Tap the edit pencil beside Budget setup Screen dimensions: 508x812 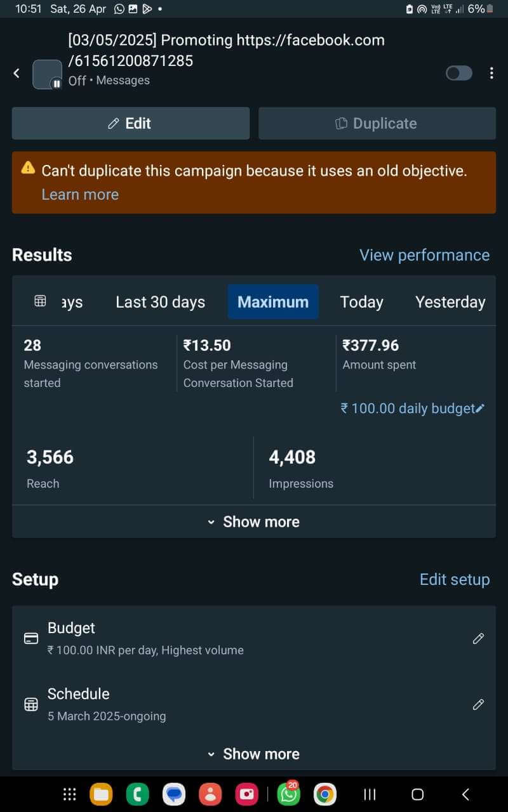point(478,639)
